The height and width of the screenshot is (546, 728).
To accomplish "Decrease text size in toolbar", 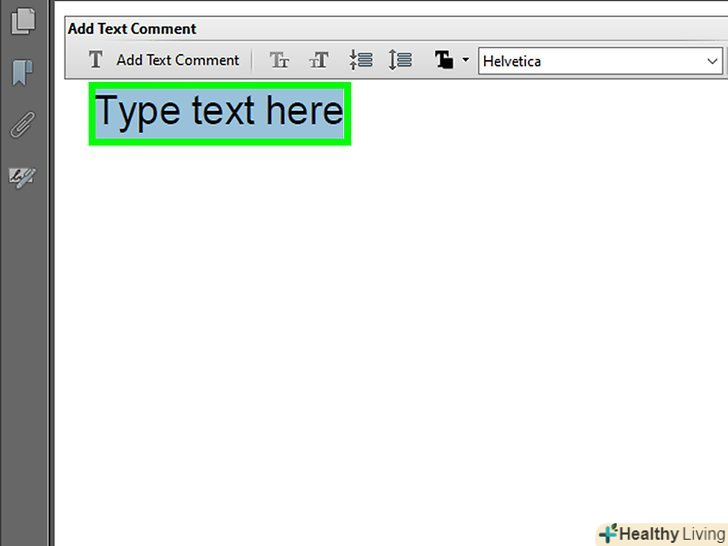I will [x=279, y=60].
